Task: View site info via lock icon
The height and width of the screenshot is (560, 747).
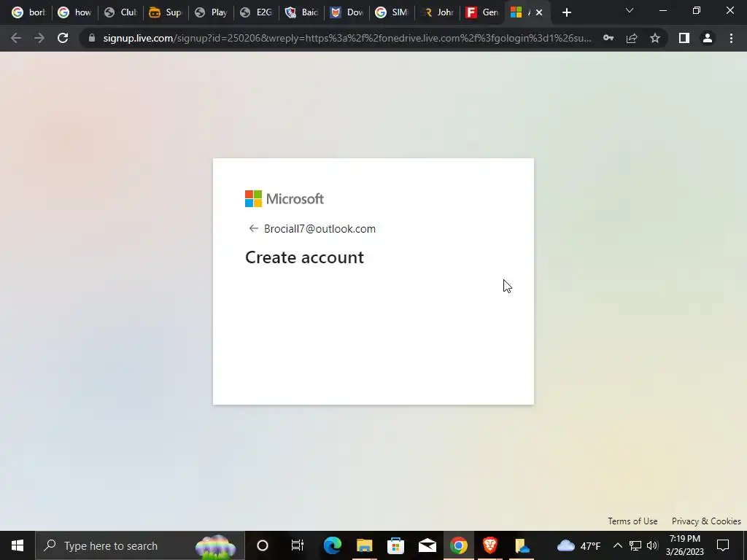Action: 92,38
